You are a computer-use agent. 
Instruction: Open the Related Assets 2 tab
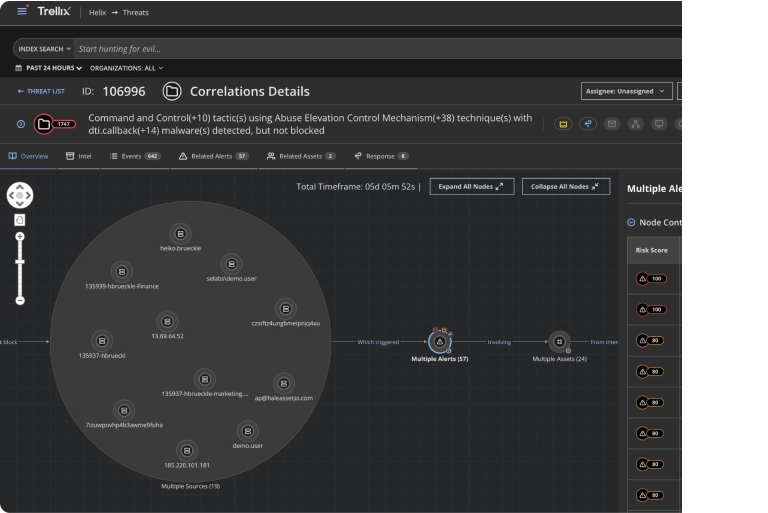point(301,156)
